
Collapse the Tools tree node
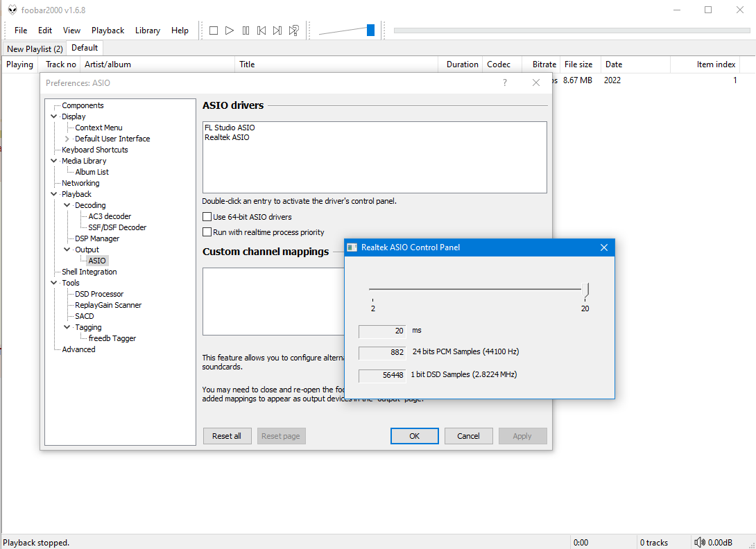(54, 283)
